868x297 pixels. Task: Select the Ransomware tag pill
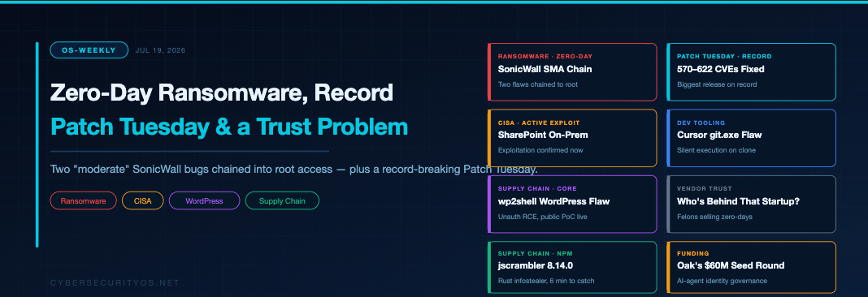tap(83, 200)
